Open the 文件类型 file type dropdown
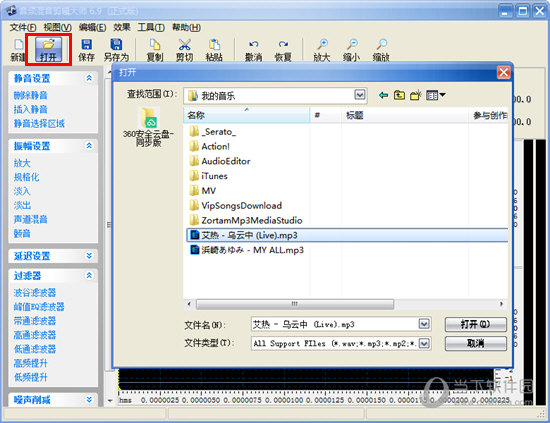This screenshot has height=423, width=550. click(x=424, y=343)
